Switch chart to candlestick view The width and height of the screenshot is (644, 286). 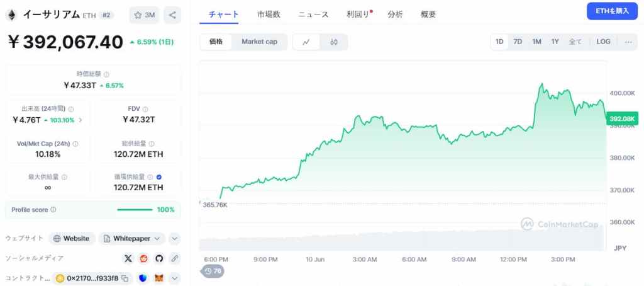[x=334, y=42]
